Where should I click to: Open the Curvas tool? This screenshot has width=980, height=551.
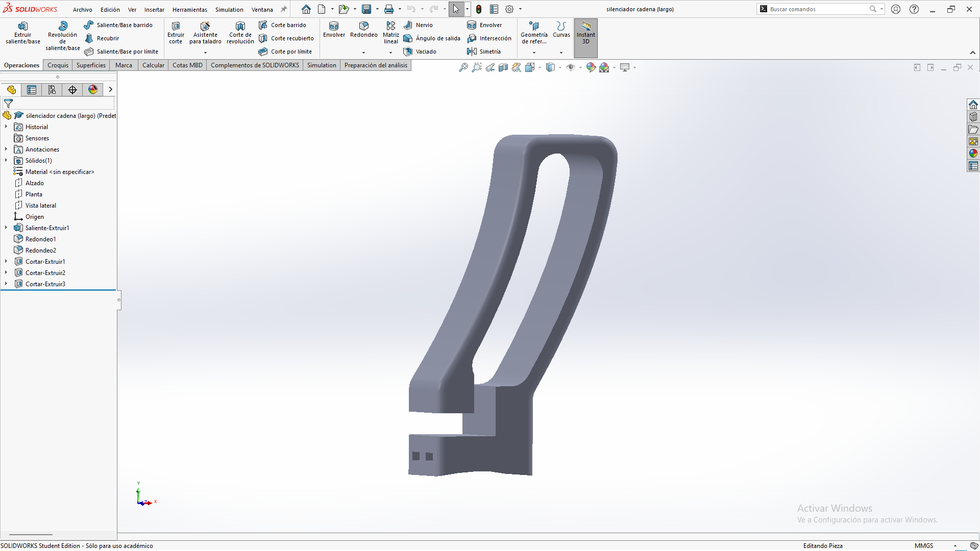pyautogui.click(x=561, y=30)
